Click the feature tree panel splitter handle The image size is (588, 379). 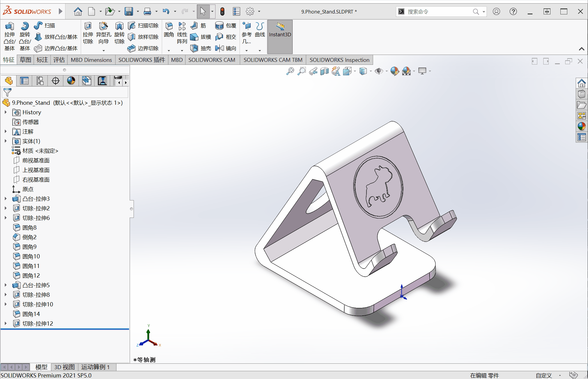click(x=131, y=209)
